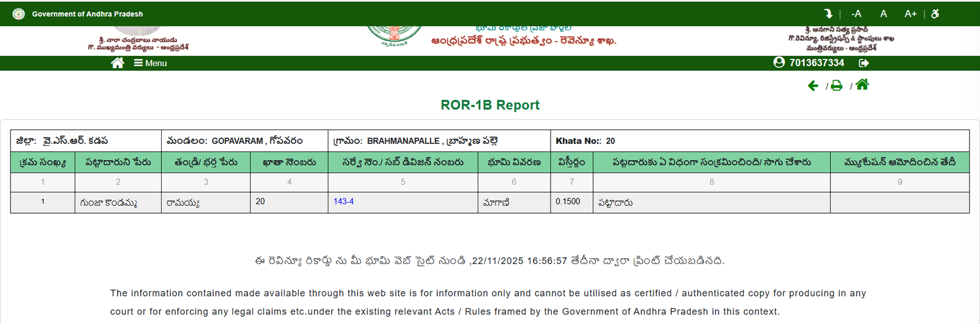This screenshot has height=324, width=980.
Task: Open the Government of Andhra Pradesh link
Action: tap(88, 13)
